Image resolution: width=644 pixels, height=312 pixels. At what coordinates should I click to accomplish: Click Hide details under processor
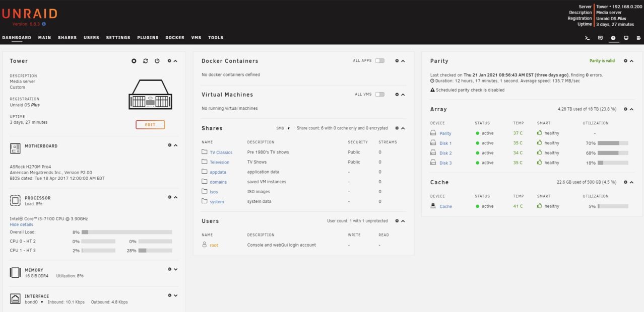click(22, 224)
